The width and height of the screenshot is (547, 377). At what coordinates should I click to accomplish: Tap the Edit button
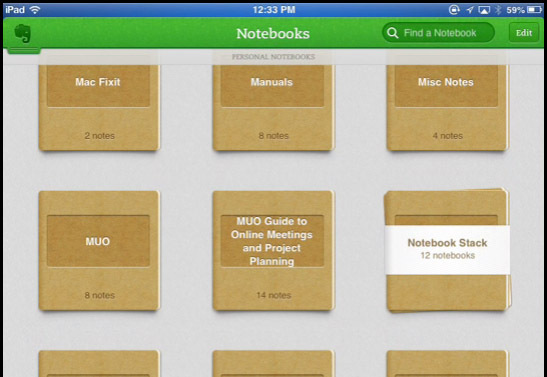[x=524, y=33]
